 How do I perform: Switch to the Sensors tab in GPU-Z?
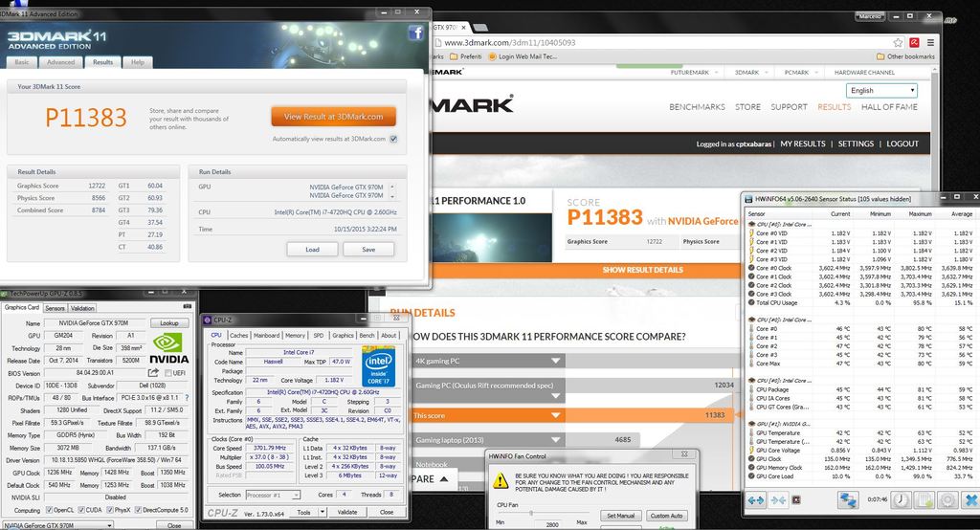coord(55,308)
